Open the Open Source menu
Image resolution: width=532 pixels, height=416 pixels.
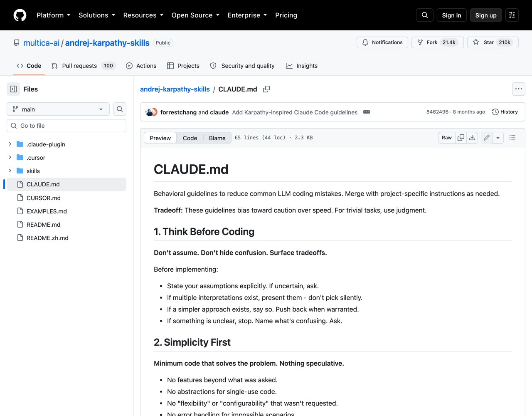click(195, 15)
